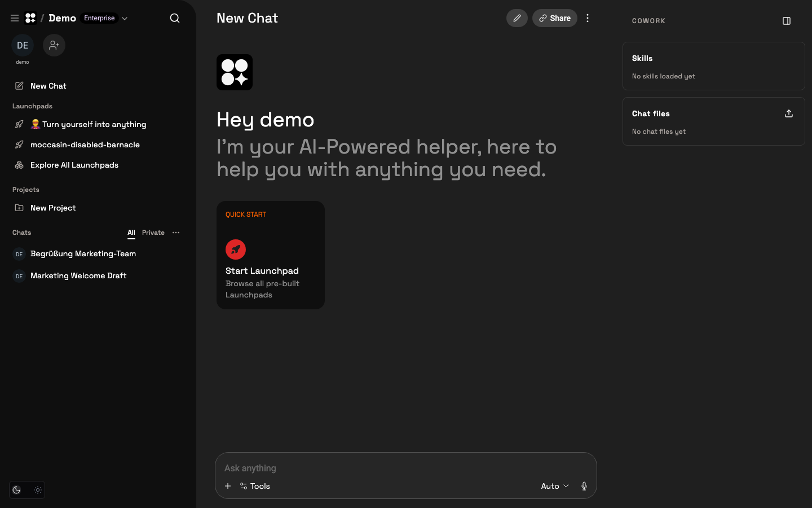
Task: Switch chats filter to Private tab
Action: click(x=153, y=233)
